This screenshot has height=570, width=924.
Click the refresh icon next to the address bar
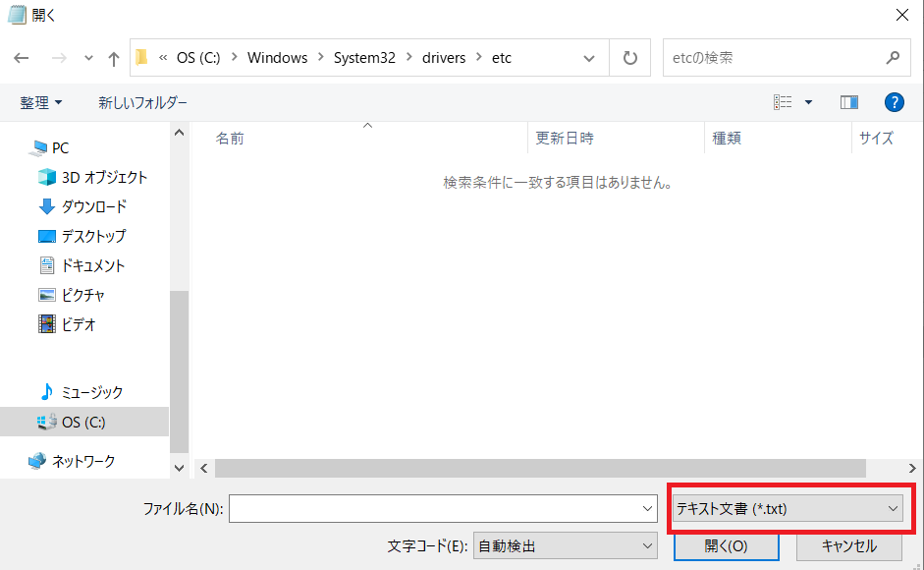click(629, 57)
